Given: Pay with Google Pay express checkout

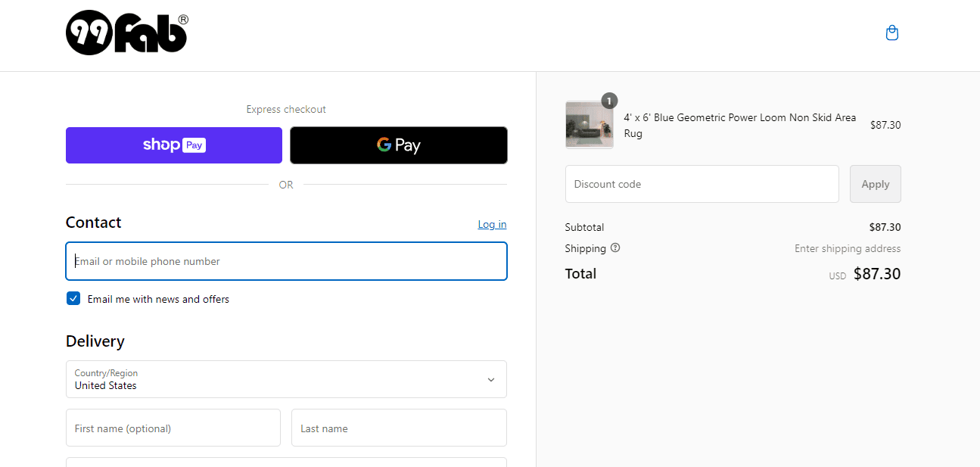Looking at the screenshot, I should [399, 145].
